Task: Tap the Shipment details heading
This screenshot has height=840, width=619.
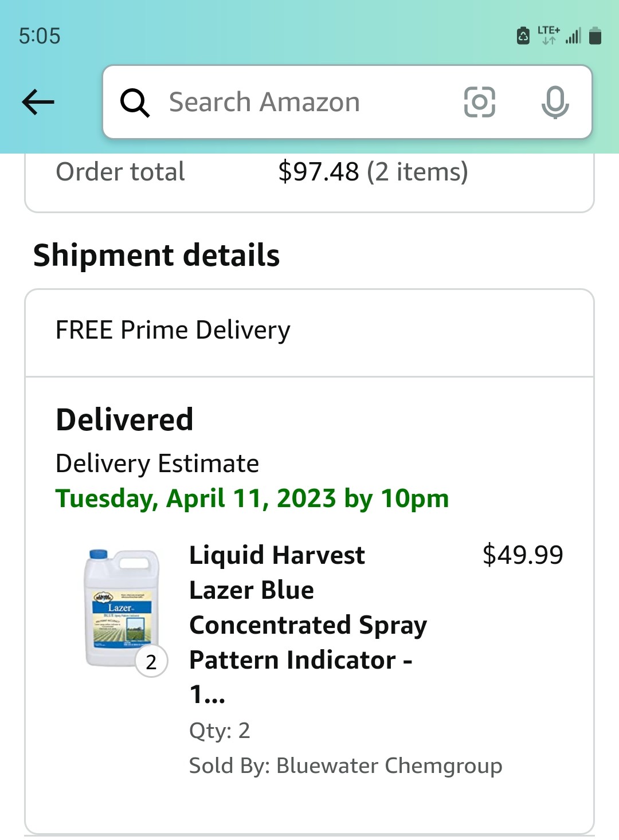Action: click(x=156, y=255)
